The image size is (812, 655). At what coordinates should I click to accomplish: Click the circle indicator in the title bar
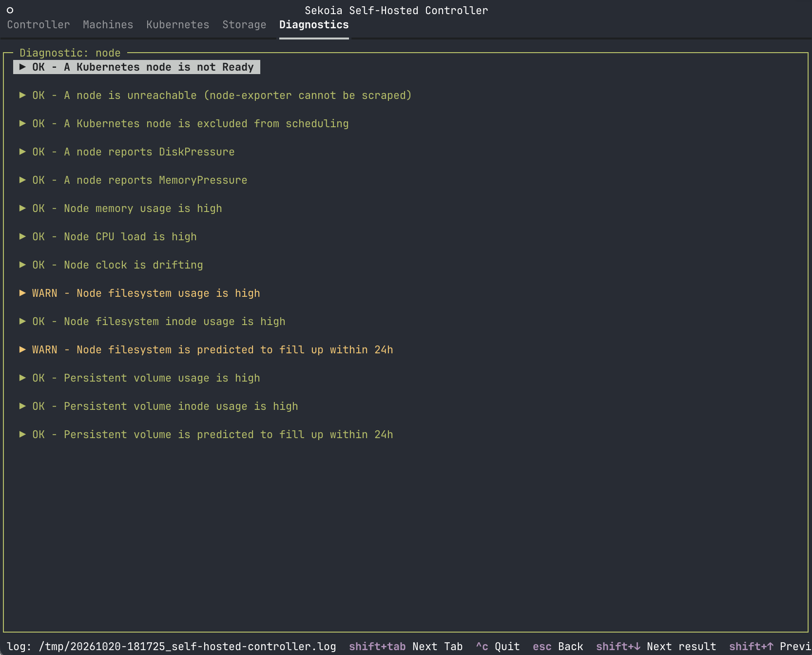10,10
